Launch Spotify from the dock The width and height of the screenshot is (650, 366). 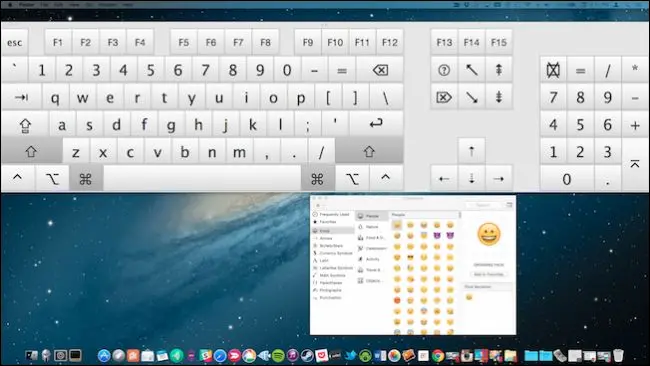278,356
